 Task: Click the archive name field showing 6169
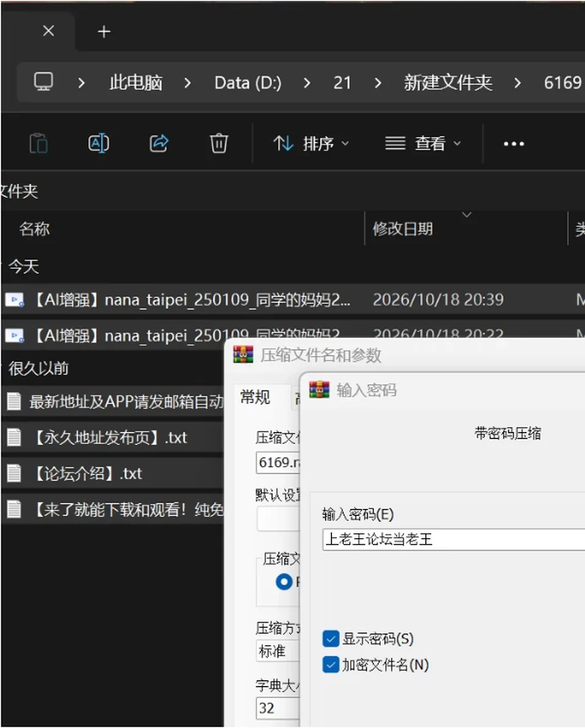(x=278, y=462)
